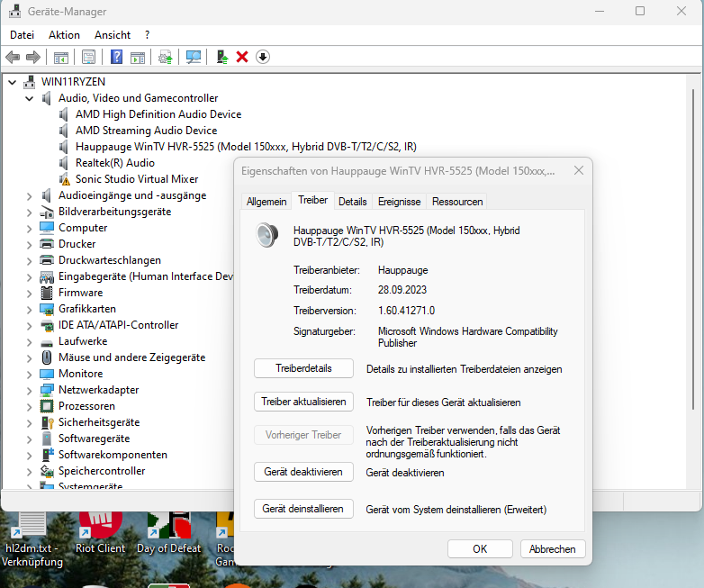Click the Gerät deinstallieren button

coord(303,509)
